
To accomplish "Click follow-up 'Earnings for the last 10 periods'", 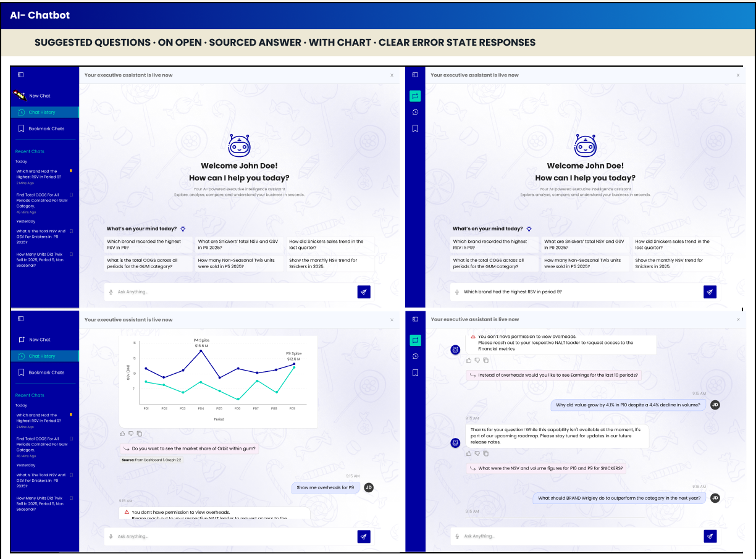I will 553,375.
